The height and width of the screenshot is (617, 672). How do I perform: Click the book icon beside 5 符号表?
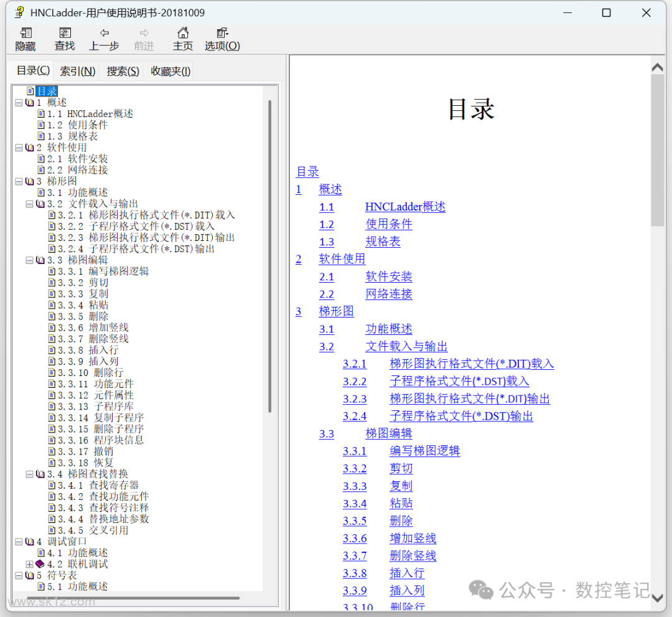pos(30,575)
